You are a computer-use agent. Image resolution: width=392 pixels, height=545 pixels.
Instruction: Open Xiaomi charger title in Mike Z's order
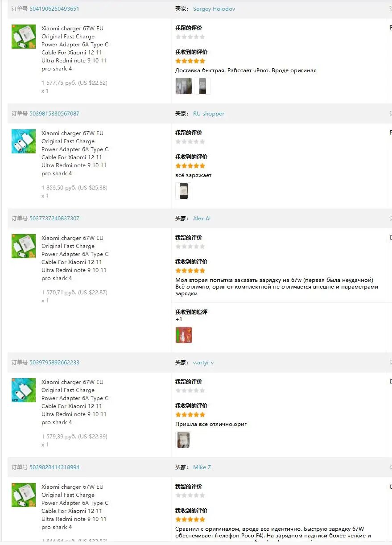[75, 507]
